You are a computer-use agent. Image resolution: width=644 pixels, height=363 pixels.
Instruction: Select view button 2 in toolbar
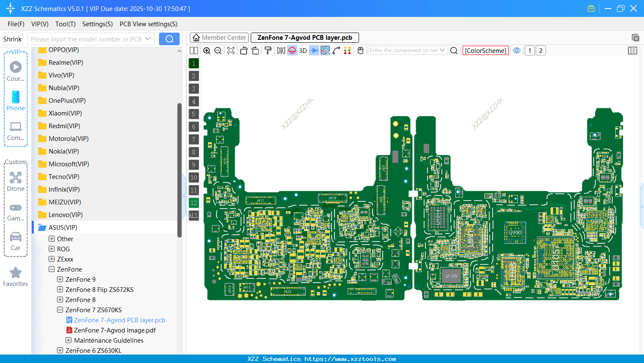[x=541, y=51]
